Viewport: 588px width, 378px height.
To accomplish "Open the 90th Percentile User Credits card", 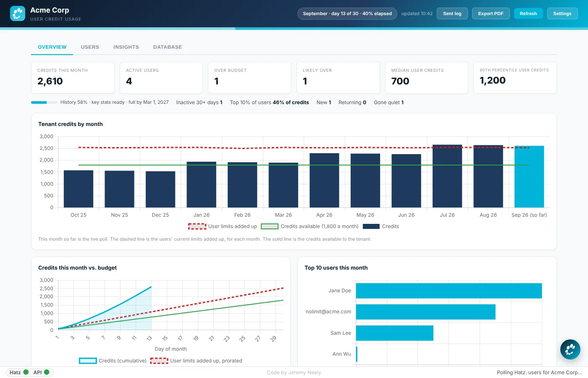I will [x=515, y=78].
